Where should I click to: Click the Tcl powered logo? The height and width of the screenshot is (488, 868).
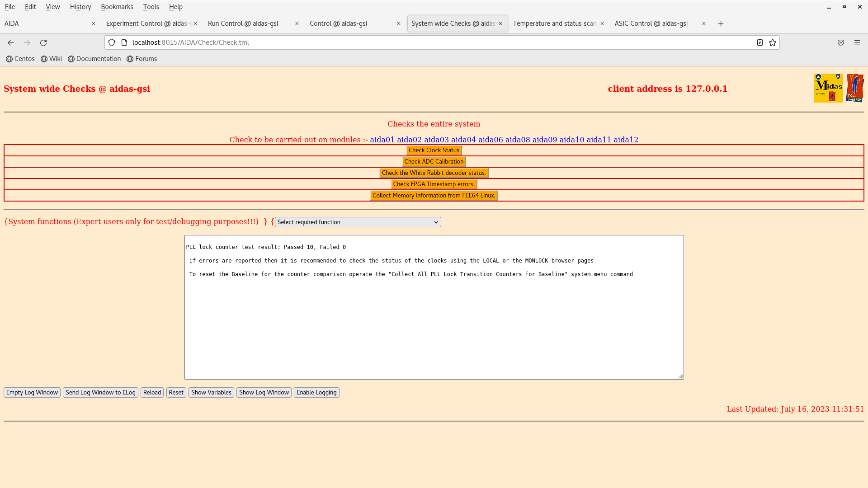(854, 88)
